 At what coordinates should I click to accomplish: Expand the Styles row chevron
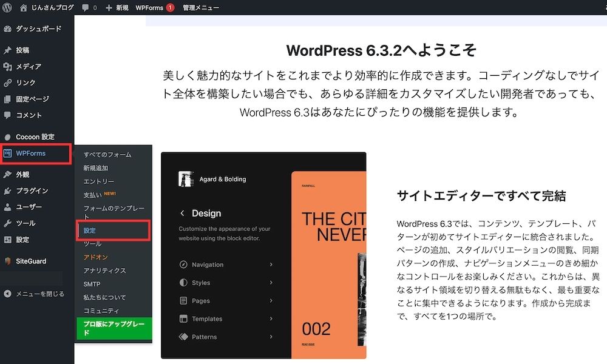271,282
